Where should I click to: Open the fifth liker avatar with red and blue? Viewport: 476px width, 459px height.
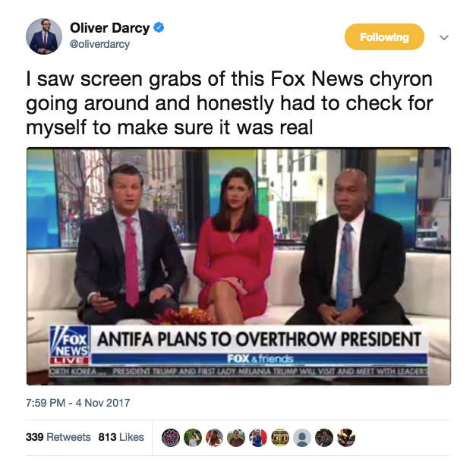pos(258,438)
